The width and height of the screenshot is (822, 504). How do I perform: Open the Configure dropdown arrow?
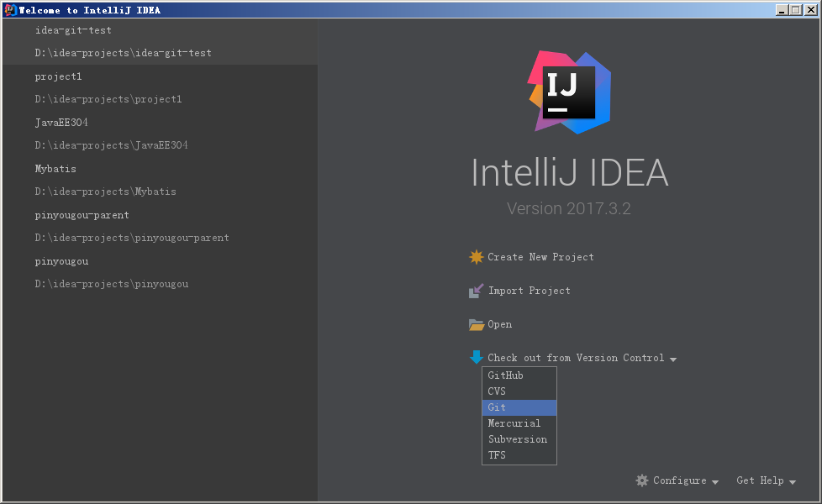715,482
